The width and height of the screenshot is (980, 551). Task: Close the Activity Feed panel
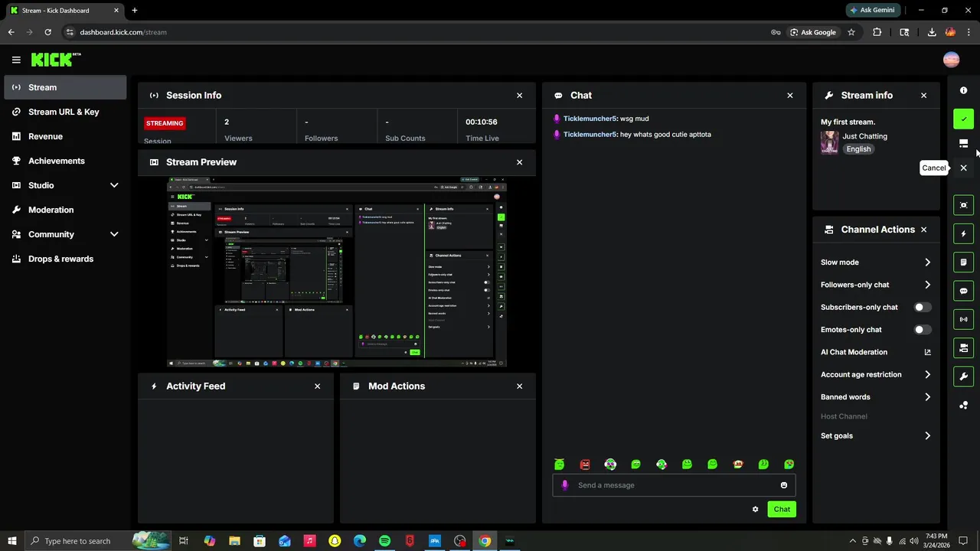pos(317,386)
